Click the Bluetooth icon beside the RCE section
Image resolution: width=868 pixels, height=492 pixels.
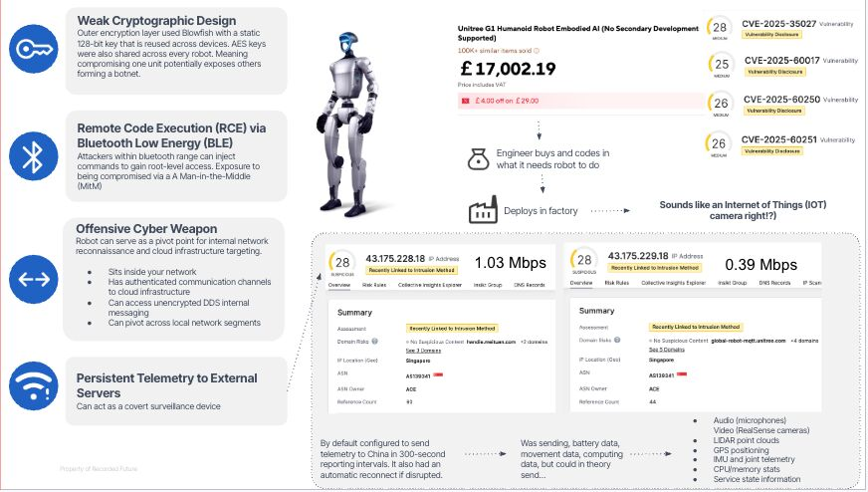(x=33, y=156)
